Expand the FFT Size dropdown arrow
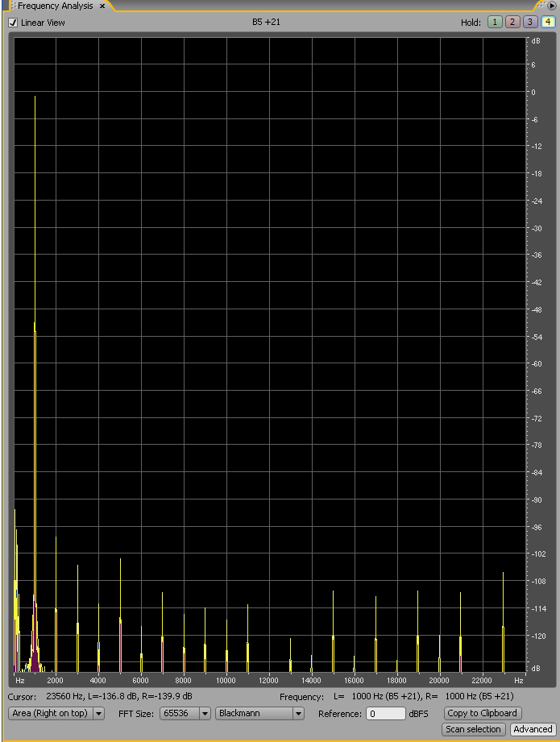 tap(205, 713)
